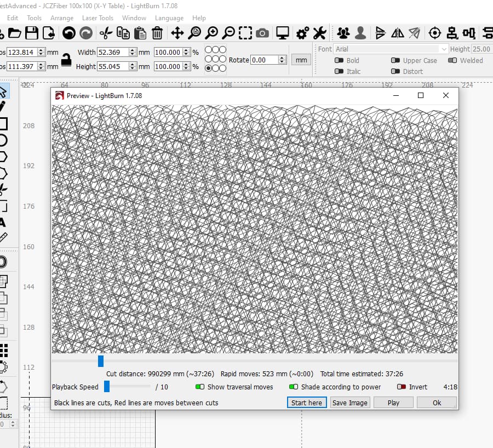Open Device Settings with the wrench icon
The image size is (493, 448).
(319, 33)
